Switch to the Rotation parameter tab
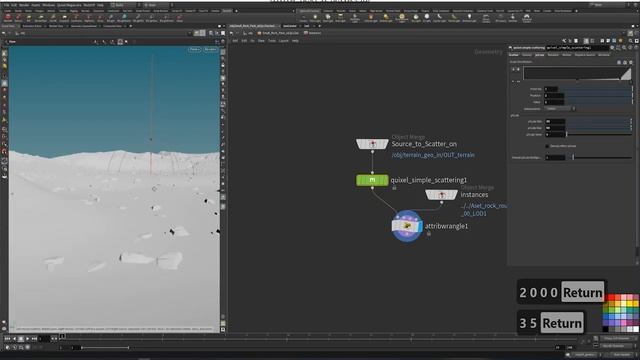 tap(553, 55)
